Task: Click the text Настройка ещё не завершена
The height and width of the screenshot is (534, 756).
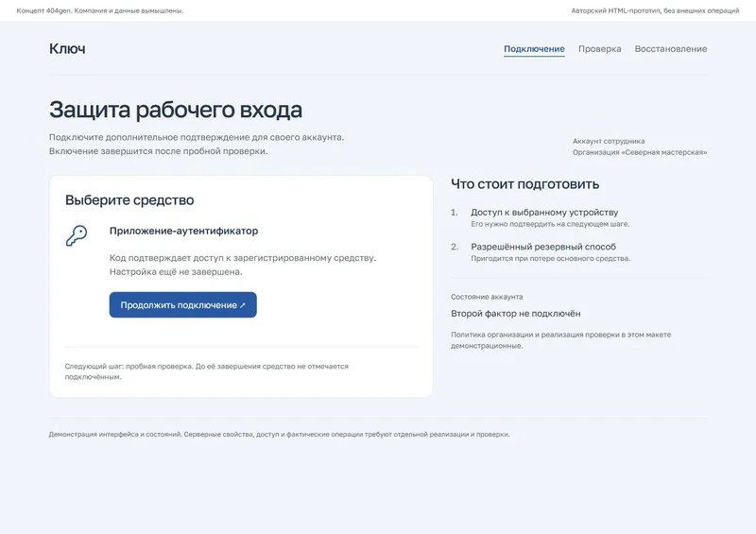Action: [176, 272]
